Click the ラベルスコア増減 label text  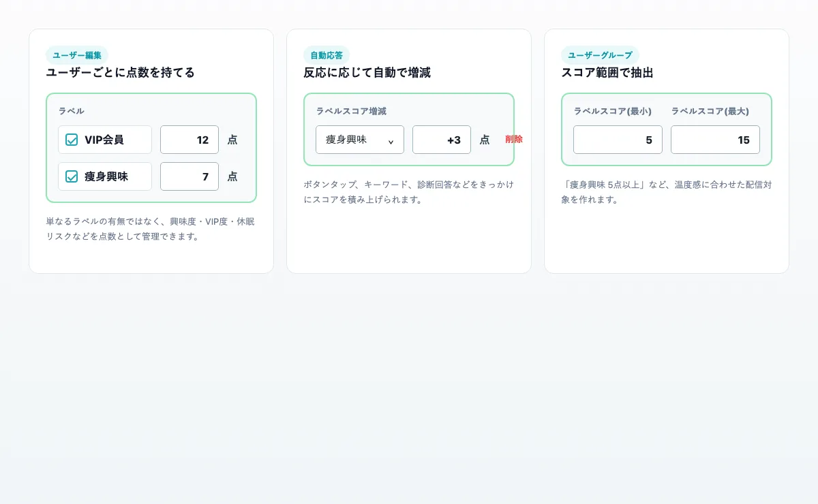pos(351,111)
